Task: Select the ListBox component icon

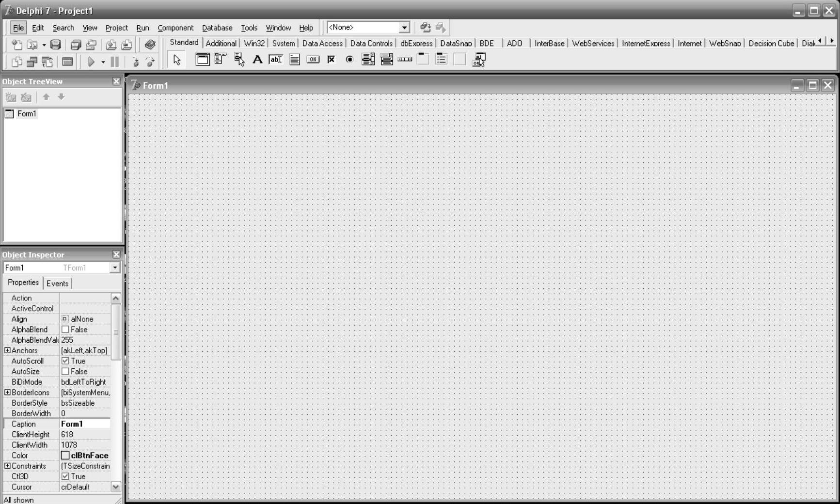Action: [368, 60]
